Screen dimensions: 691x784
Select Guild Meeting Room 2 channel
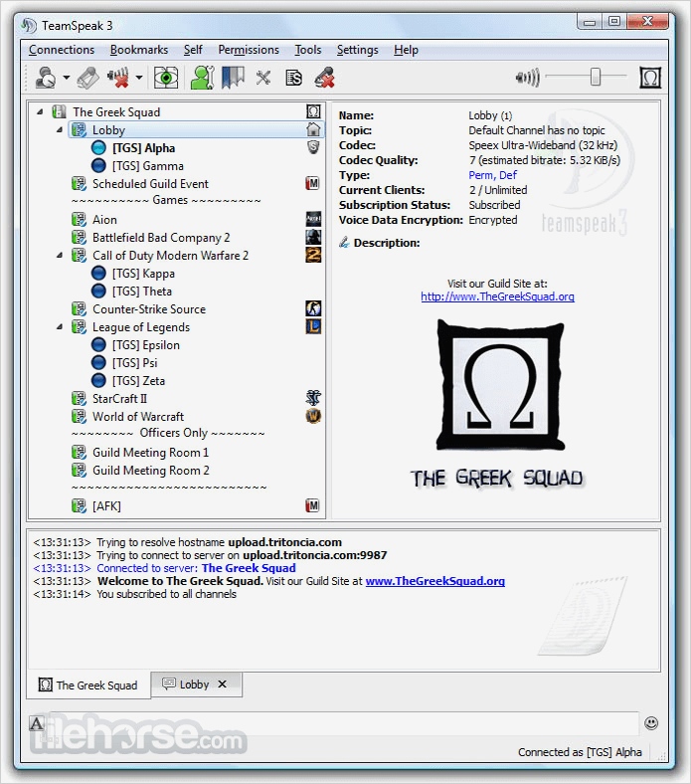coord(151,471)
